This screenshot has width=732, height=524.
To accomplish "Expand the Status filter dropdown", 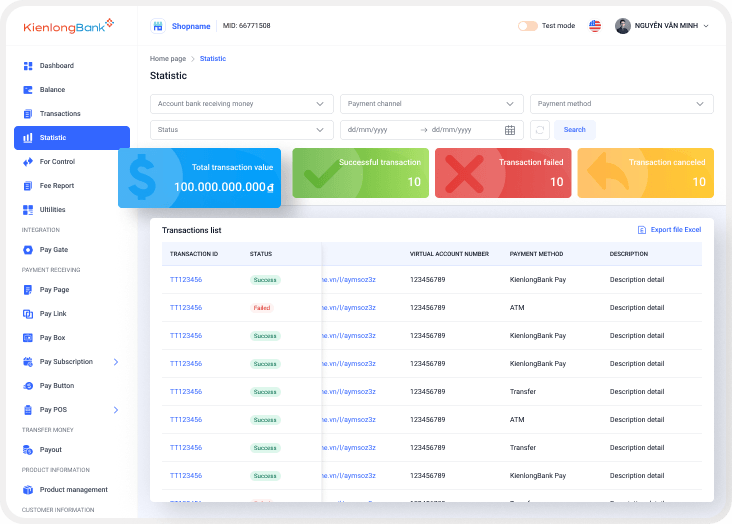I will pos(242,130).
